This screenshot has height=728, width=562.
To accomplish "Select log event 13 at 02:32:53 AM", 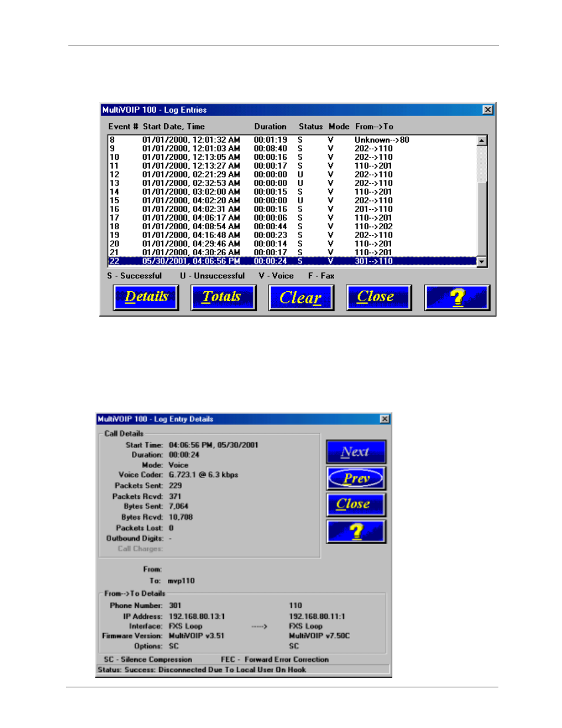I will (292, 183).
